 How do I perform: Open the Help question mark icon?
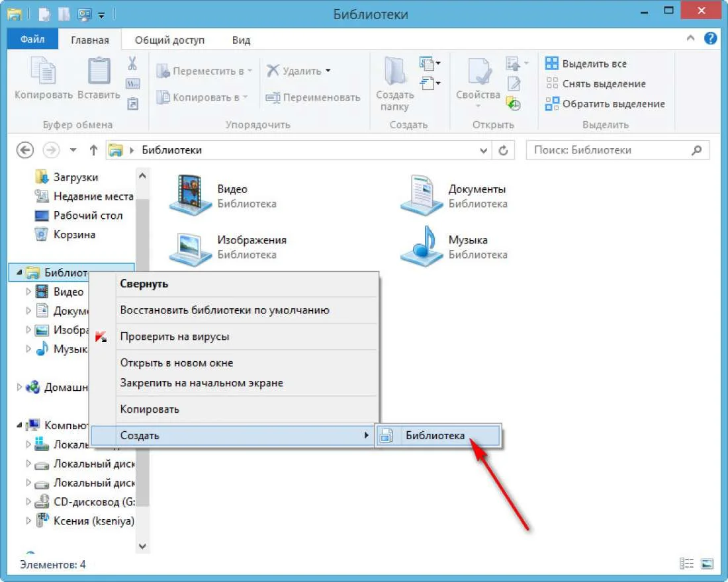710,38
